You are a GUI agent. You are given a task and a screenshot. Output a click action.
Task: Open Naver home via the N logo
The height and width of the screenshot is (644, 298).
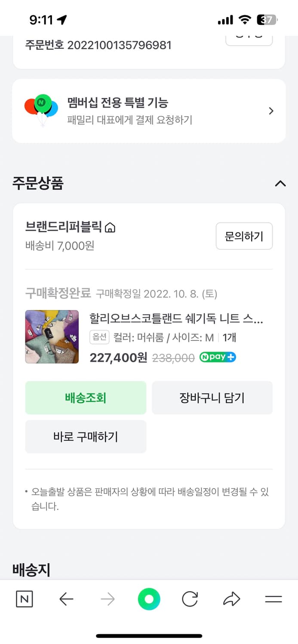click(24, 599)
